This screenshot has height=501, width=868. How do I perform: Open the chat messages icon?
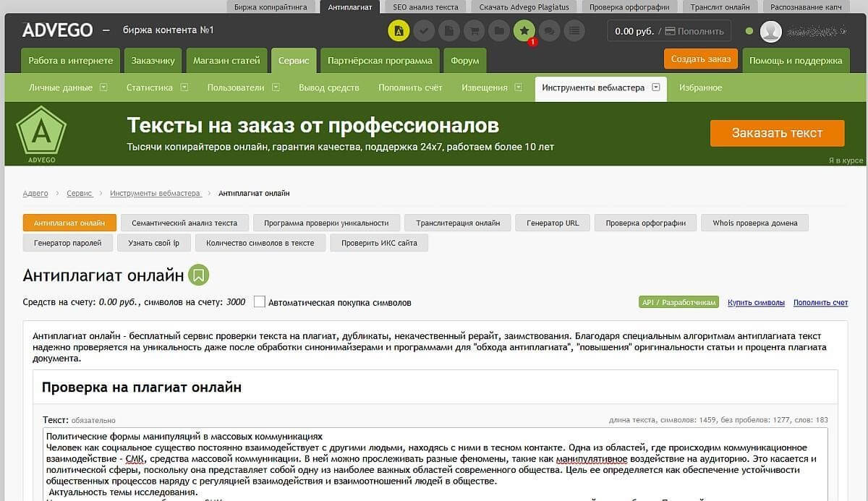pyautogui.click(x=549, y=30)
